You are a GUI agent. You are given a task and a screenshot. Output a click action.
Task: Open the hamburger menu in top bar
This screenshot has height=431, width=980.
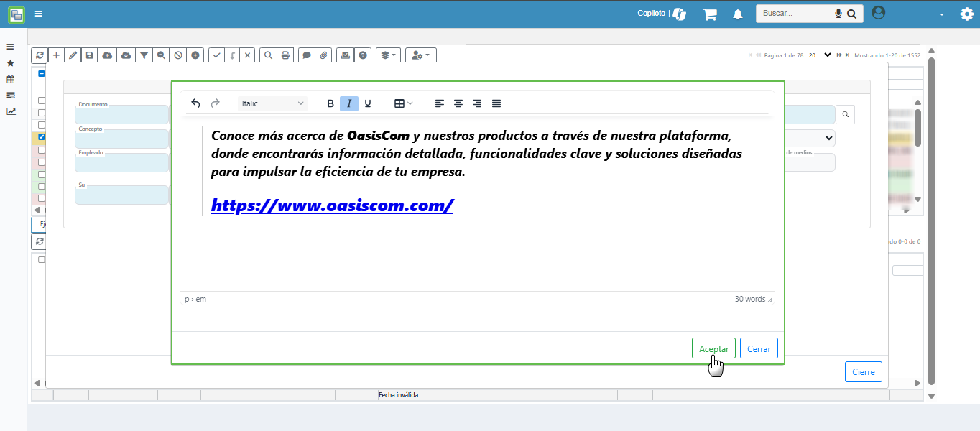click(38, 14)
